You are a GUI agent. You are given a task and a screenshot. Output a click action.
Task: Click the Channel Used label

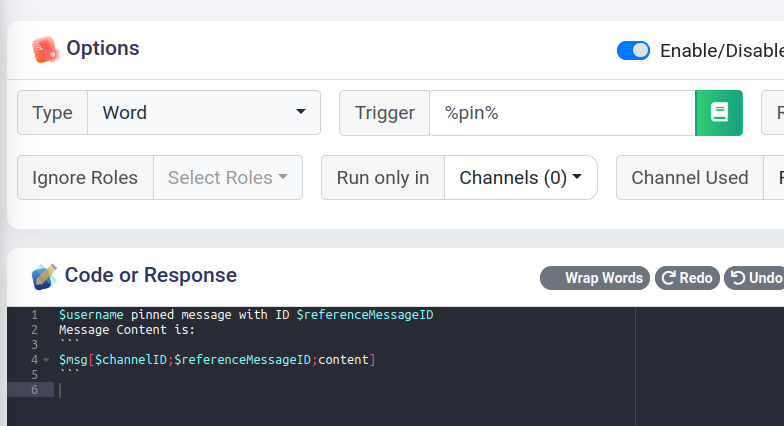690,178
